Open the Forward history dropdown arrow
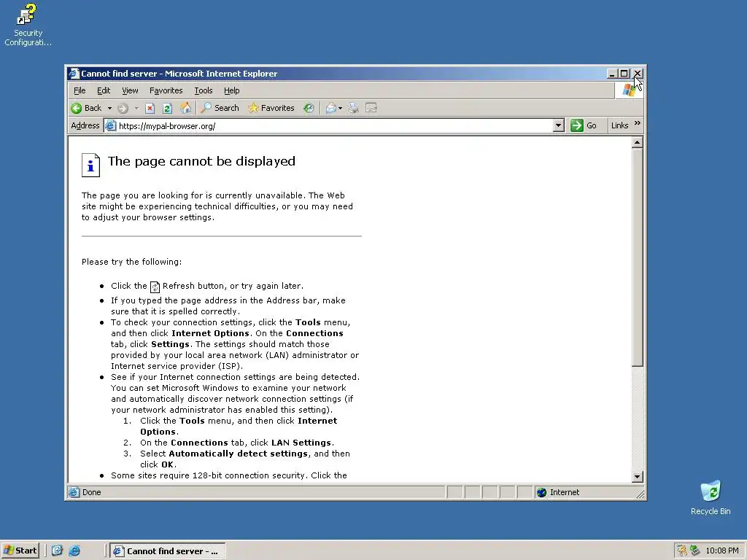The image size is (747, 560). click(136, 108)
